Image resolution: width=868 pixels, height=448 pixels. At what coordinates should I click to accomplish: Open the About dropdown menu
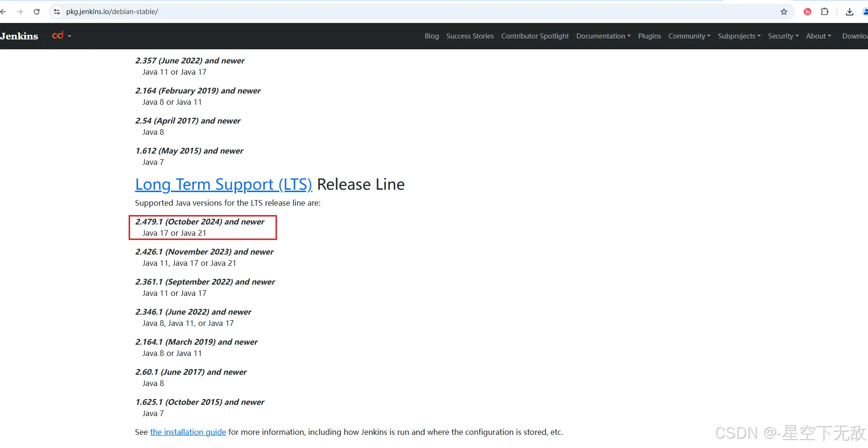818,36
